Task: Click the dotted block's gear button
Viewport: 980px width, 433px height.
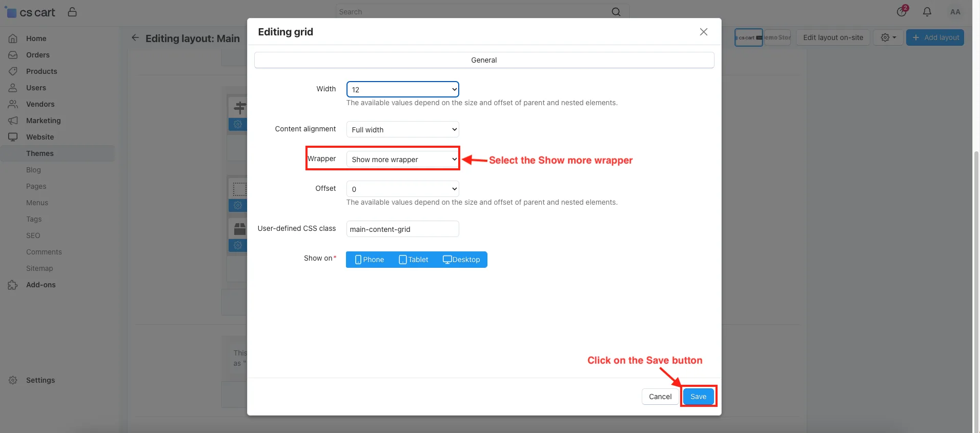Action: pyautogui.click(x=238, y=205)
